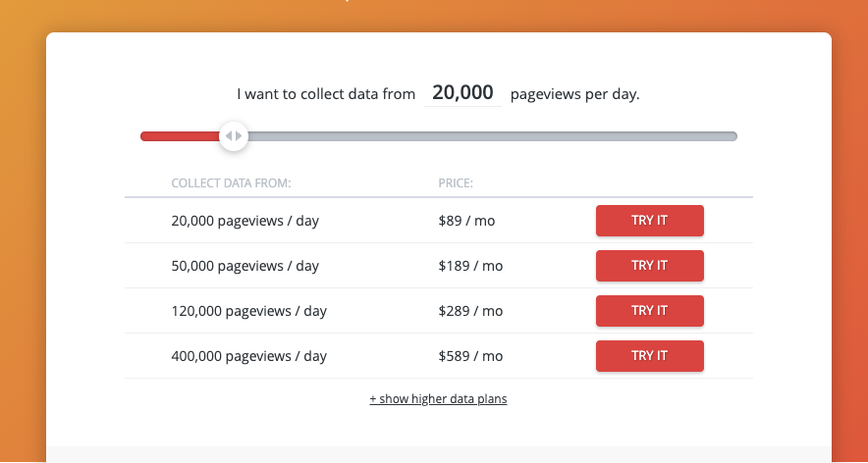Click the PRICE column header

coord(456,183)
